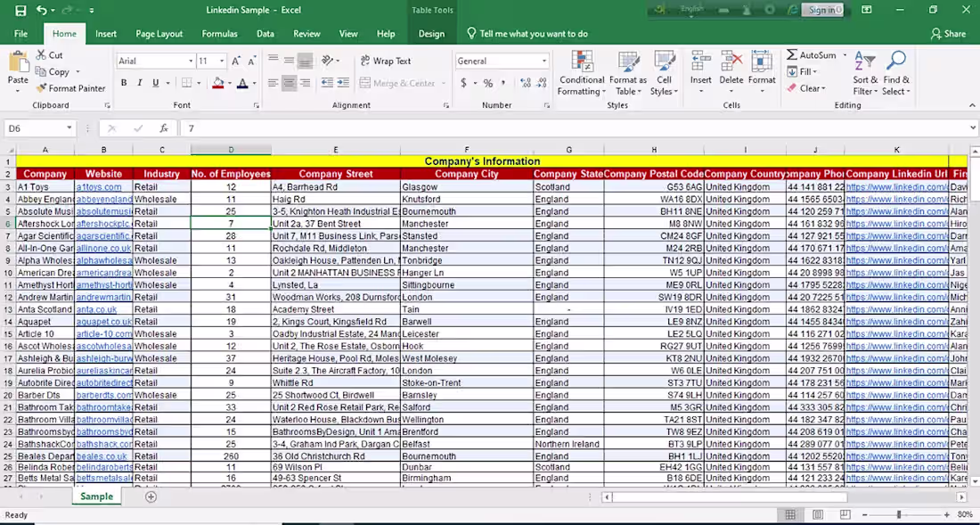Click the Insert cells icon

coord(700,62)
